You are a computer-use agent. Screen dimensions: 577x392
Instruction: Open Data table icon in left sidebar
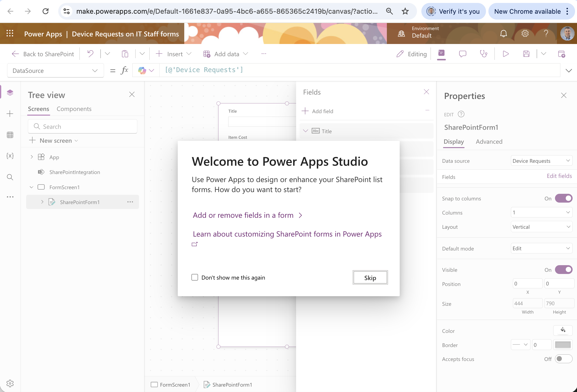click(x=10, y=135)
